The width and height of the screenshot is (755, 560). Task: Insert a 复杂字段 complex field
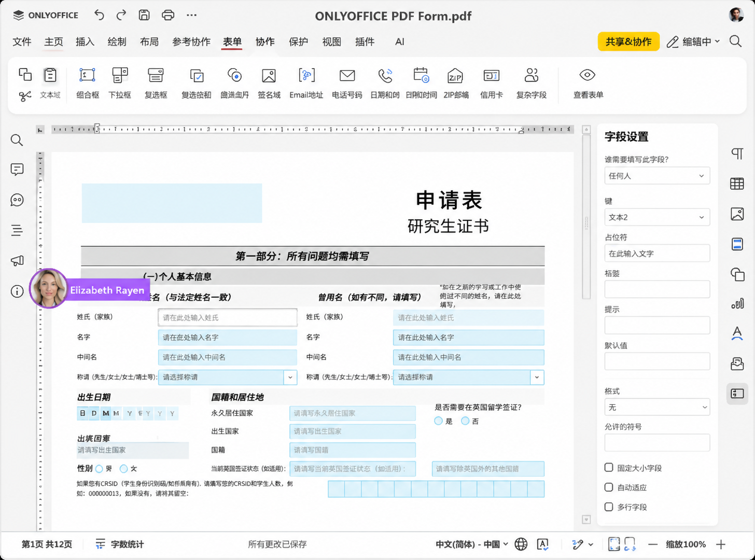(532, 83)
